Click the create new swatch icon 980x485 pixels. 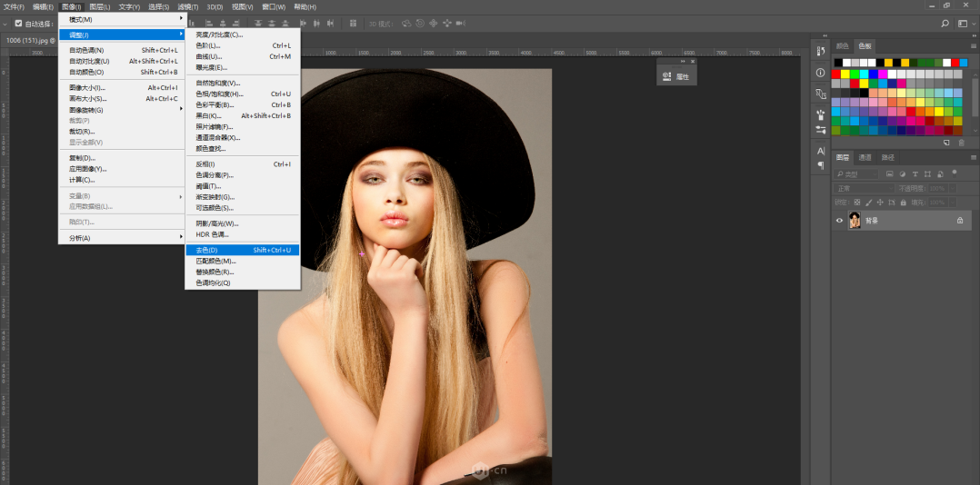(946, 143)
